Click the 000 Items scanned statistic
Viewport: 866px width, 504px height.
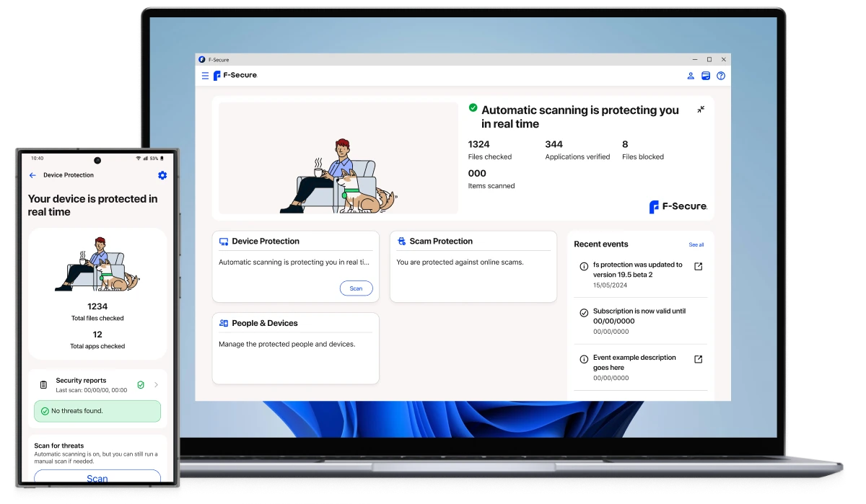491,179
